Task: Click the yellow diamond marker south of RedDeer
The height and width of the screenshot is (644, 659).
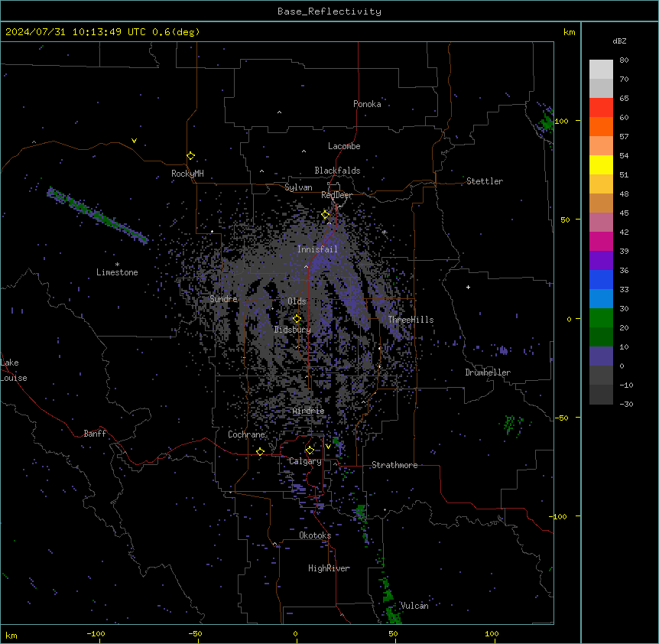Action: (326, 215)
